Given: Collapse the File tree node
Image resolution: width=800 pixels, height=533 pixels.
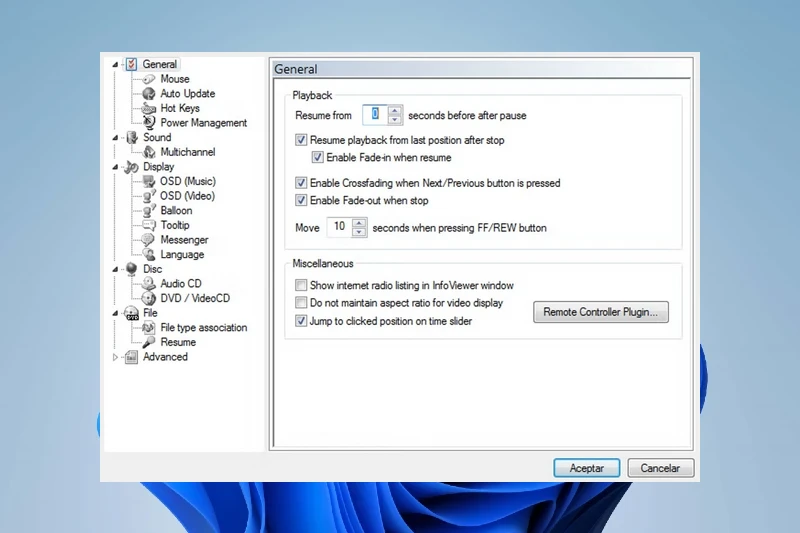Looking at the screenshot, I should [x=115, y=313].
